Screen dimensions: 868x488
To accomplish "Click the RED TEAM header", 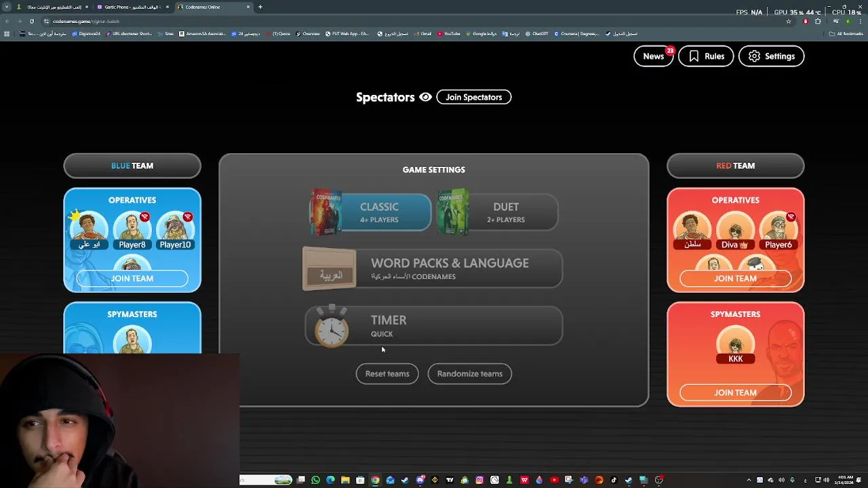I will (735, 165).
